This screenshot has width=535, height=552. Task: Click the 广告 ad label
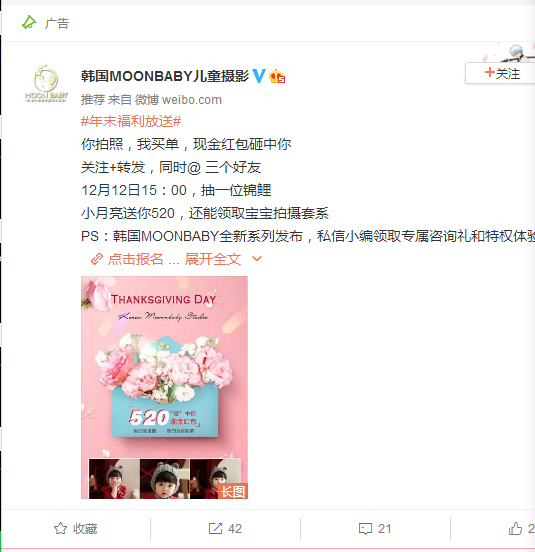[x=57, y=24]
